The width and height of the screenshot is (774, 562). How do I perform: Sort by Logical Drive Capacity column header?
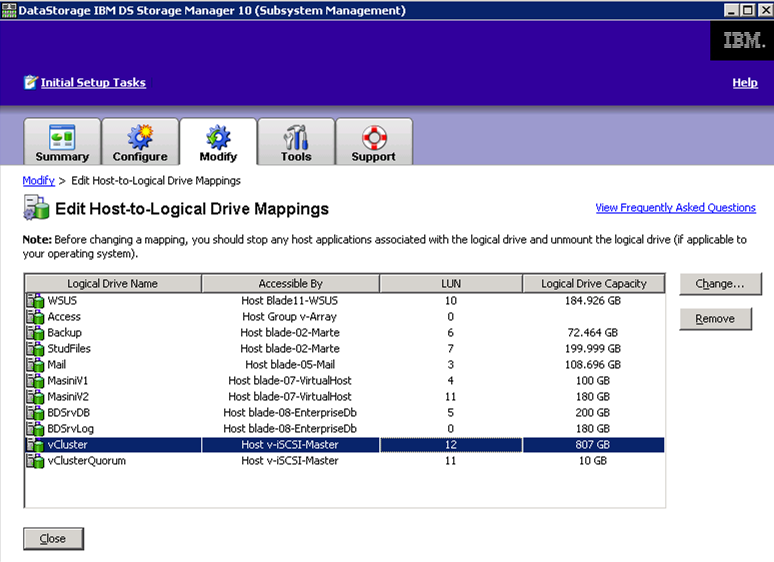593,284
